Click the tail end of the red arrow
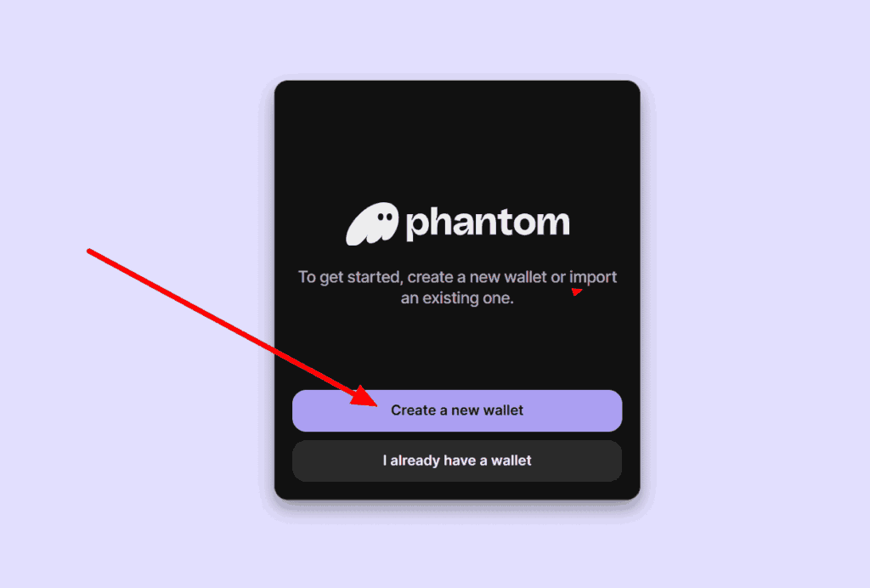The height and width of the screenshot is (588, 870). coord(89,252)
